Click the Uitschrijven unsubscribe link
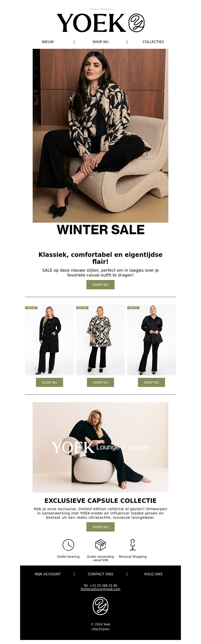 tap(100, 629)
